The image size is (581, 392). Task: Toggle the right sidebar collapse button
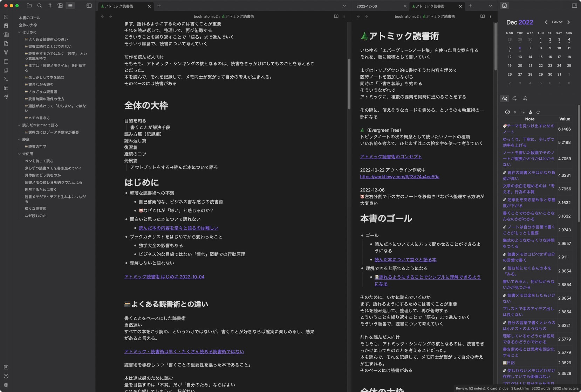coord(574,6)
